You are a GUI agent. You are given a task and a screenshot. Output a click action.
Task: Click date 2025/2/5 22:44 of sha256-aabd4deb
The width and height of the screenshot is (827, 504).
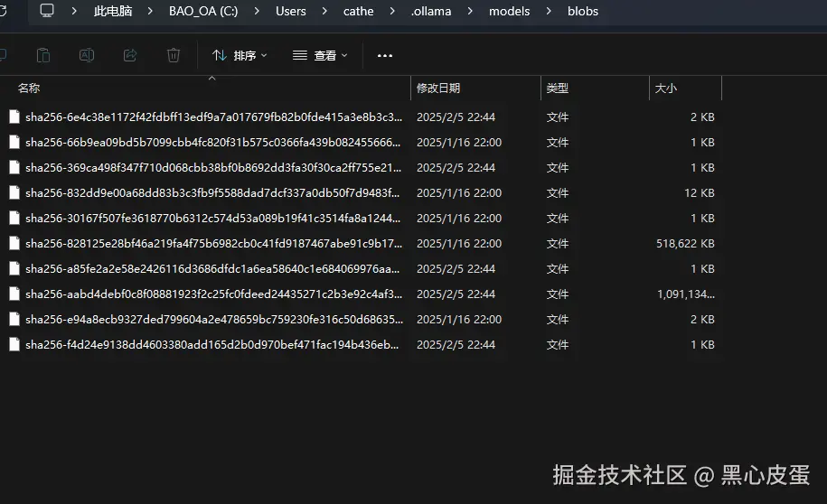456,294
